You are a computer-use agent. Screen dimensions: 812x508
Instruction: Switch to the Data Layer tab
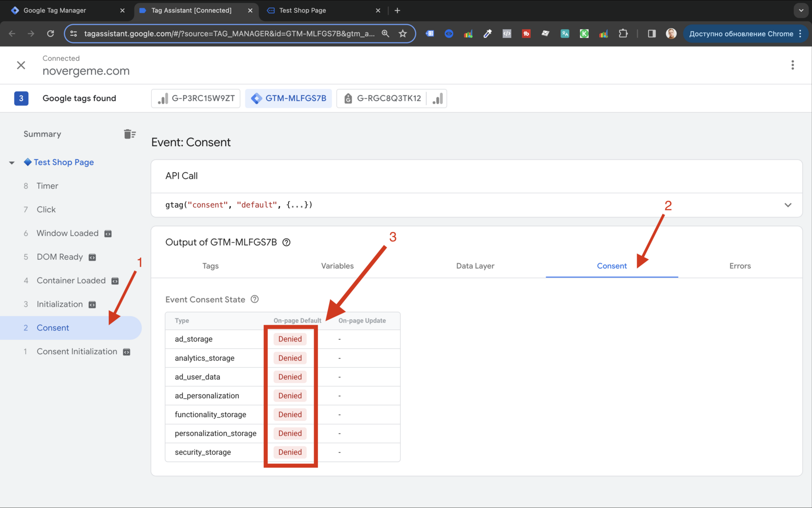(x=475, y=266)
